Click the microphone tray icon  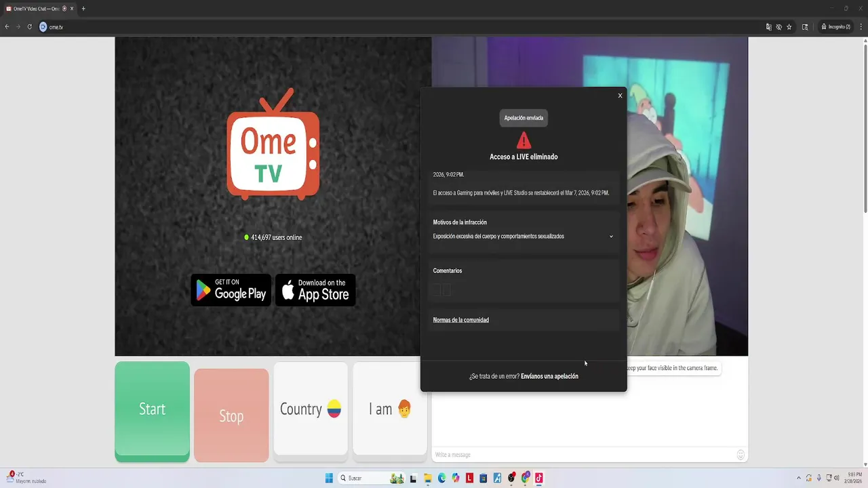[819, 478]
